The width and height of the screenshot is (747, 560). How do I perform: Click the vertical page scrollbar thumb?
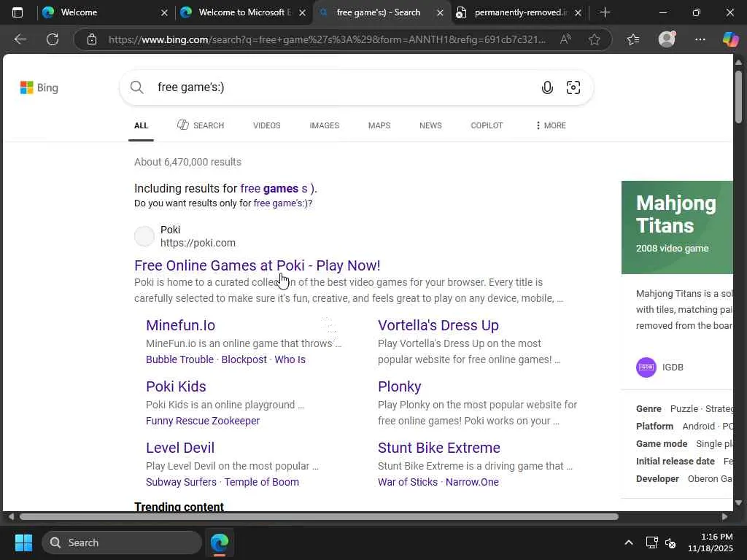[x=738, y=97]
